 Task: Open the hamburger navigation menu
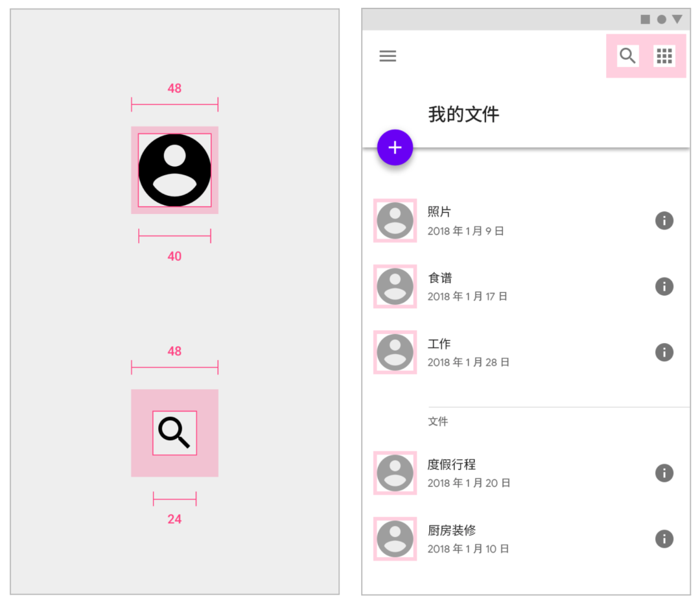[388, 56]
